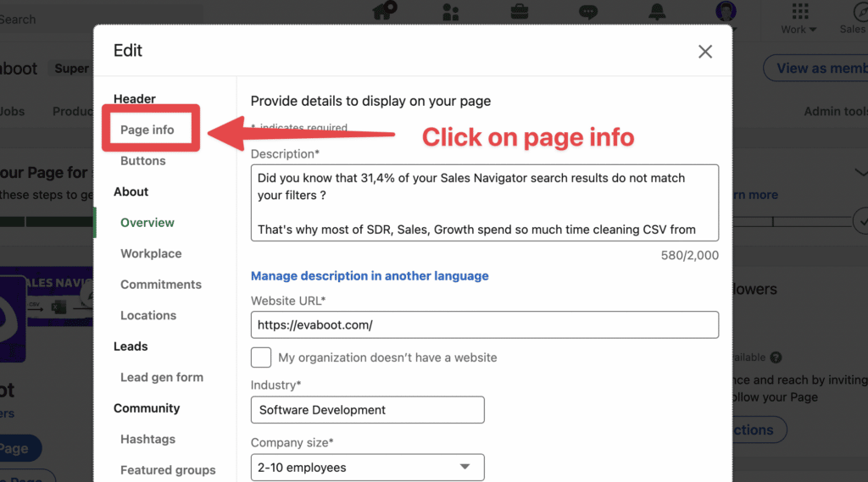Open the Hashtags section
The image size is (868, 482).
coord(147,440)
